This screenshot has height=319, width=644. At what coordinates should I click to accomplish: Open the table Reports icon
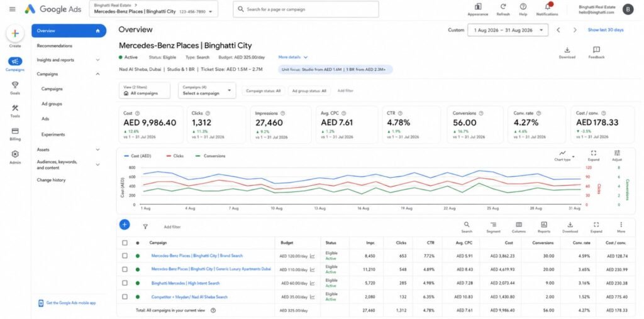tap(544, 225)
